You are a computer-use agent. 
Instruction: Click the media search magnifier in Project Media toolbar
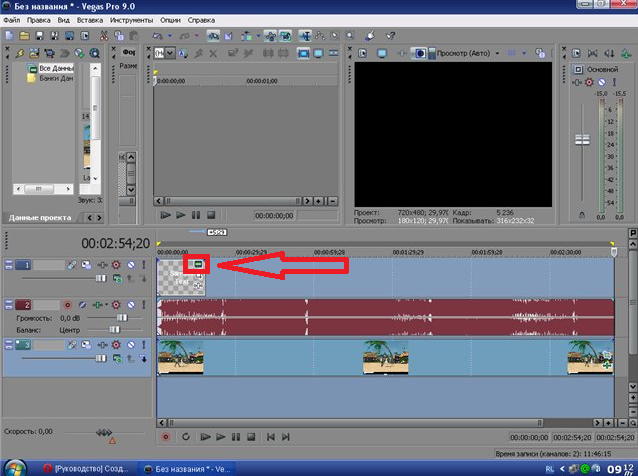click(x=94, y=53)
